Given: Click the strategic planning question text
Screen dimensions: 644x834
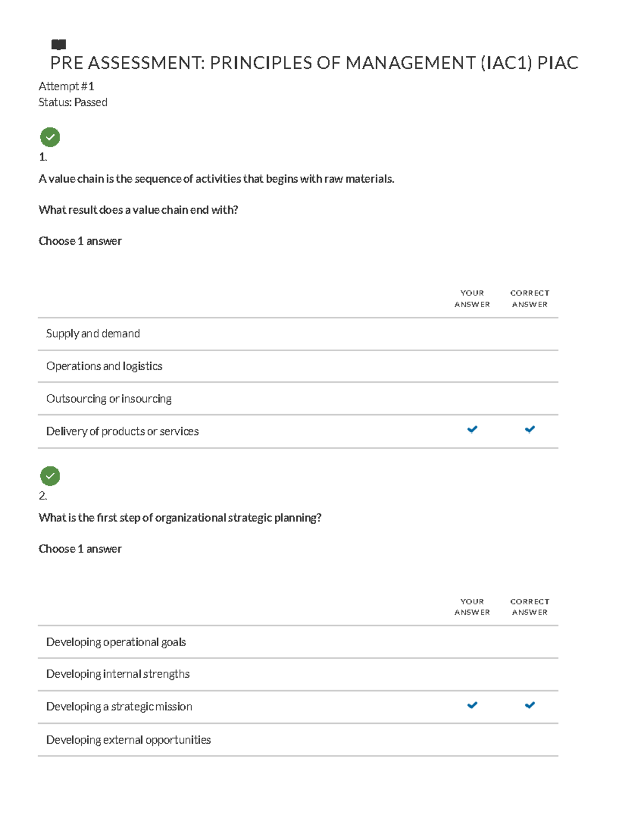Looking at the screenshot, I should click(x=180, y=518).
